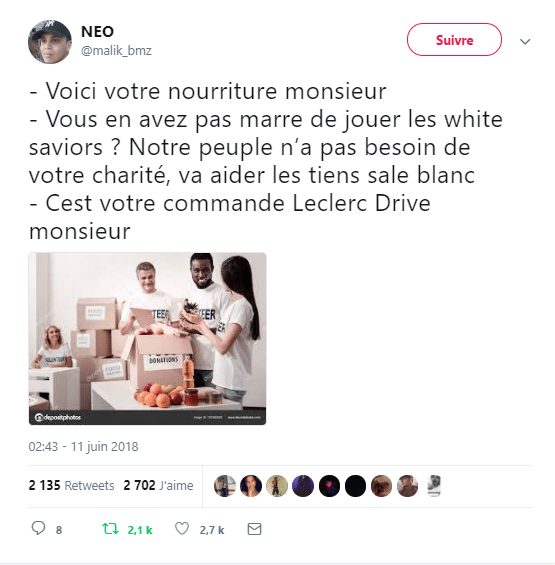Expand the tweet options chevron
555x565 pixels.
525,41
